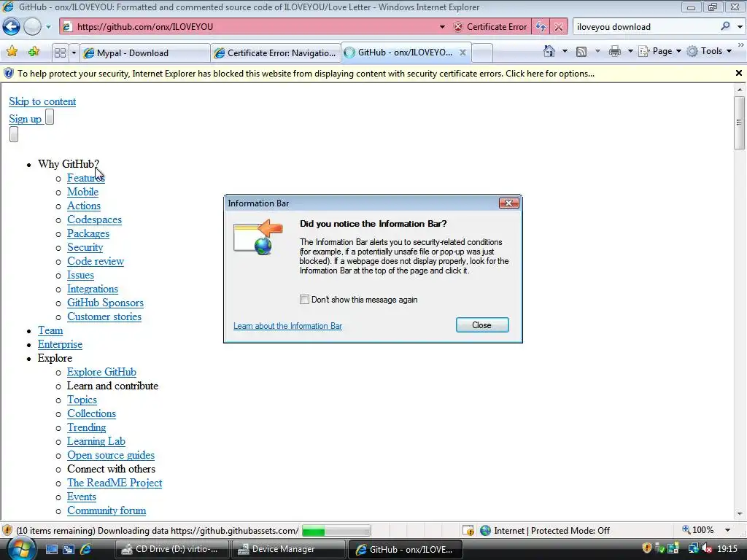Expand the toolbar overflow chevron

click(x=740, y=44)
